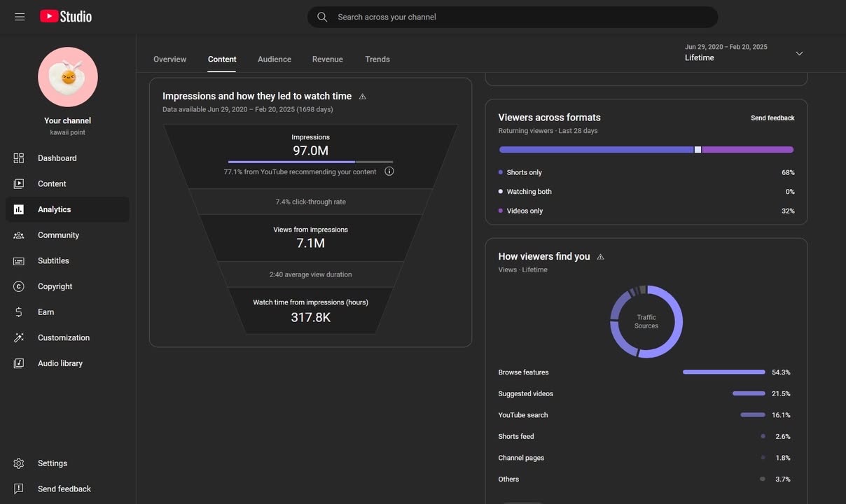Open the Subtitles sidebar icon
The width and height of the screenshot is (846, 504).
[x=19, y=261]
